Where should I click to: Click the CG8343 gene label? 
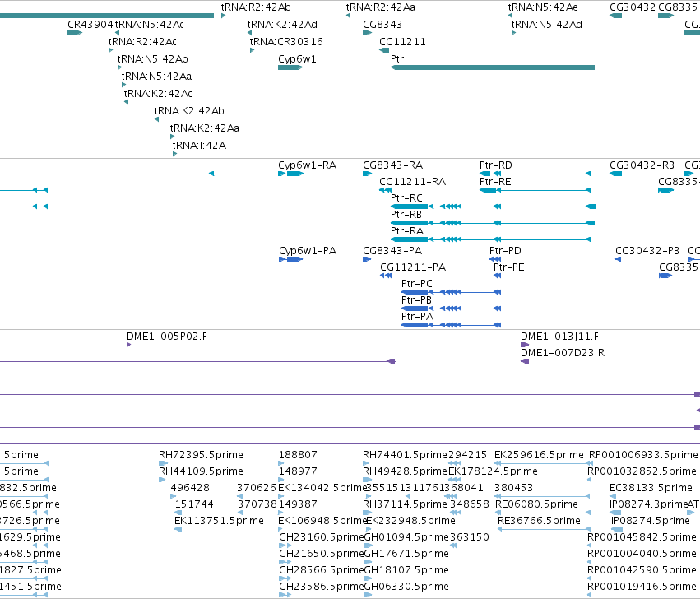pyautogui.click(x=382, y=25)
